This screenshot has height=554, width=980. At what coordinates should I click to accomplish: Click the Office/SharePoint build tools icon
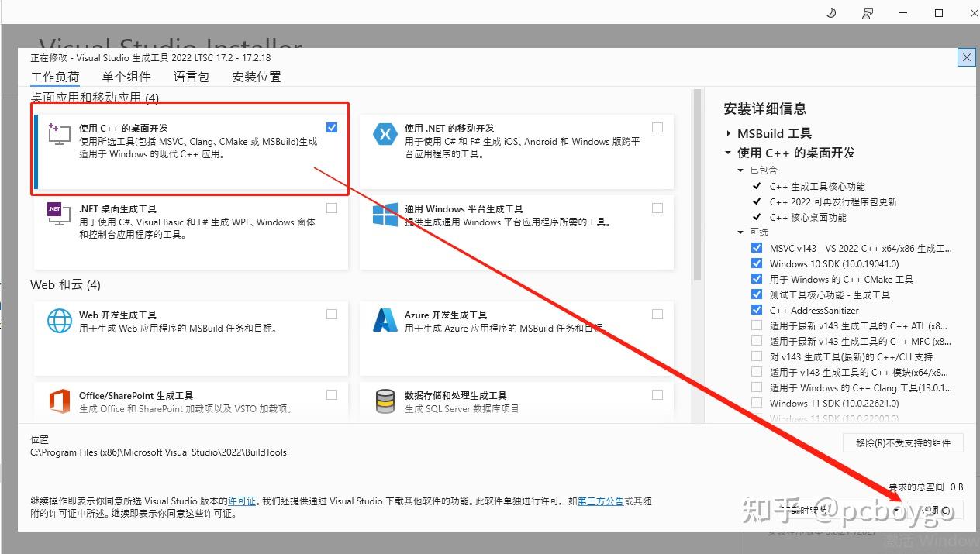[x=60, y=401]
